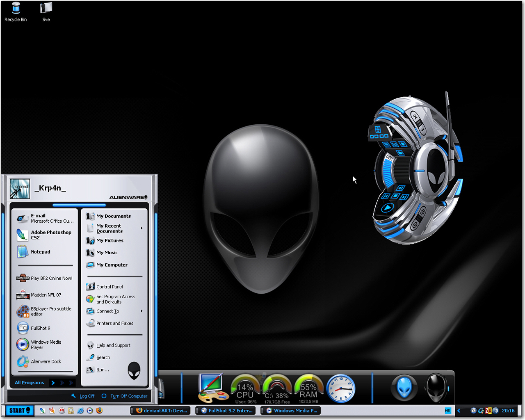Close the media player skin with X
The height and width of the screenshot is (420, 525).
click(415, 117)
